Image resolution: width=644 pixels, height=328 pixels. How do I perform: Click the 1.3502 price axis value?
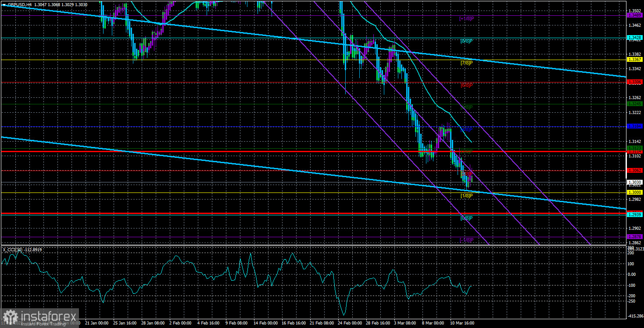coord(635,11)
